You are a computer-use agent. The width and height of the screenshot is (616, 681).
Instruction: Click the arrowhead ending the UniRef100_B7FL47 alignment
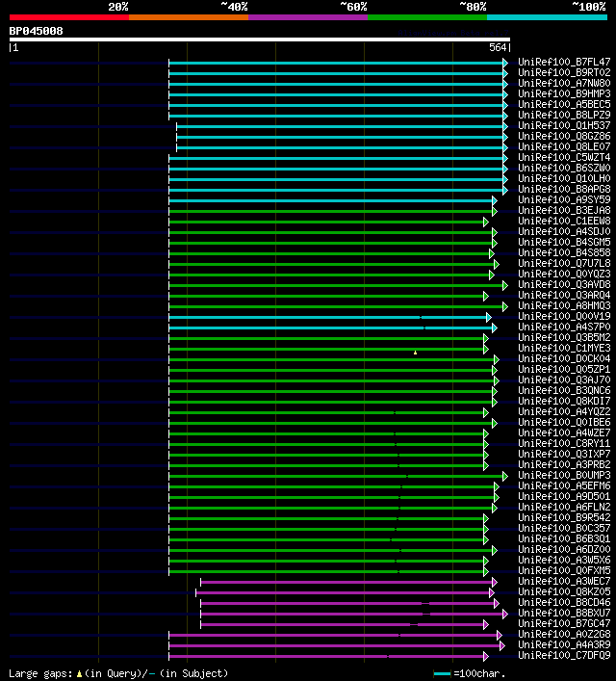(505, 63)
